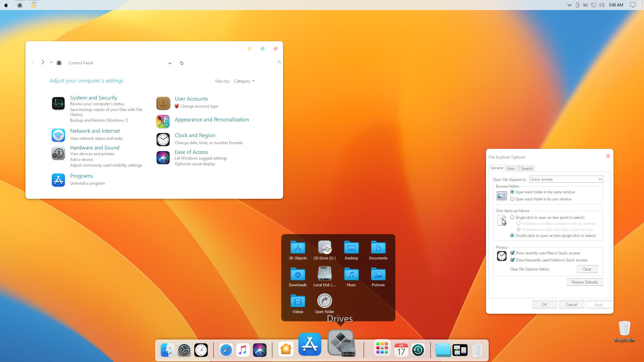The image size is (644, 362).
Task: Open the Appearance and Personalization link
Action: (x=212, y=120)
